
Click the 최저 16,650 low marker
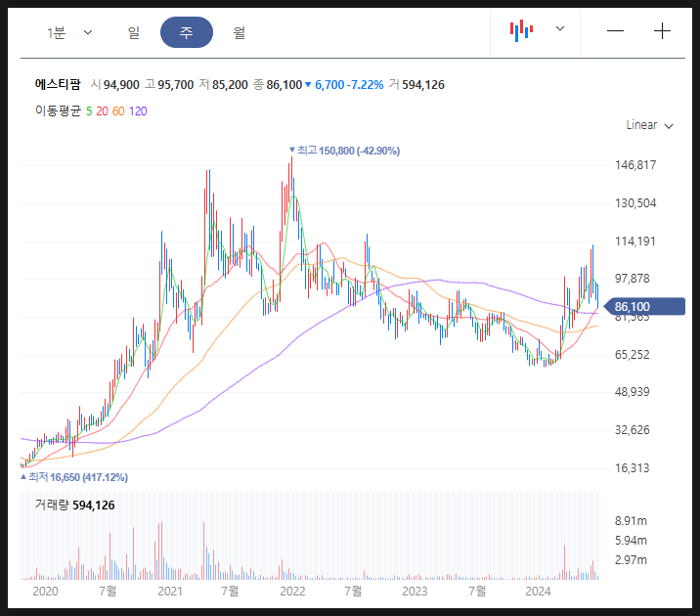(x=74, y=477)
